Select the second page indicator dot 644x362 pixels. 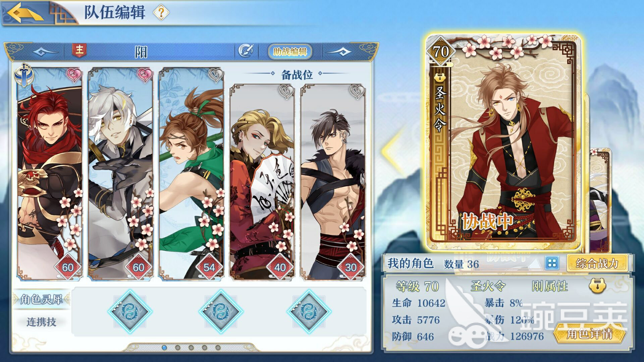[x=178, y=348]
